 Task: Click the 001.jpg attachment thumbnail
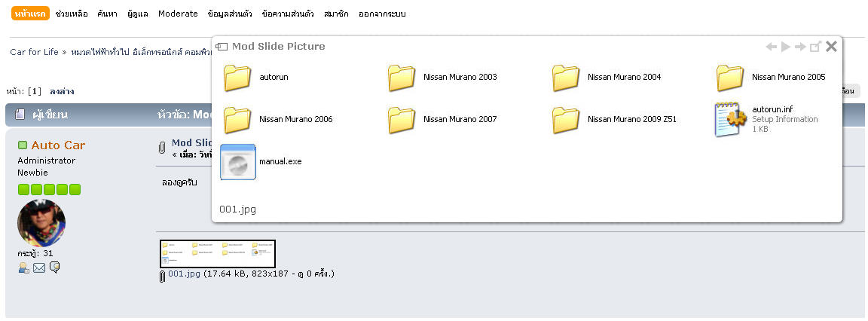click(x=218, y=253)
